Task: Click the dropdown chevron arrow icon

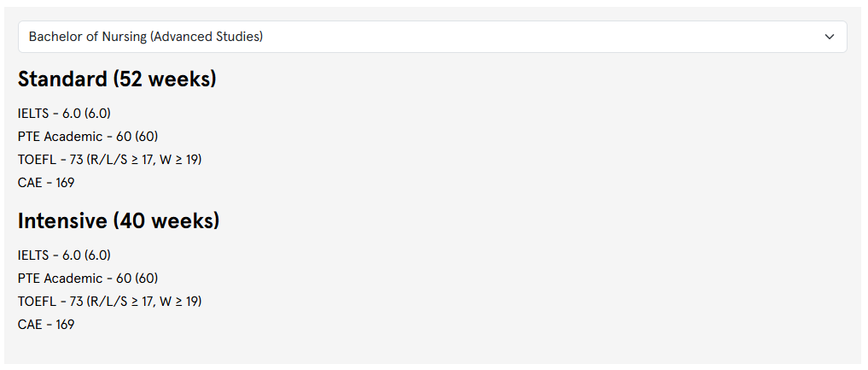Action: click(x=830, y=37)
